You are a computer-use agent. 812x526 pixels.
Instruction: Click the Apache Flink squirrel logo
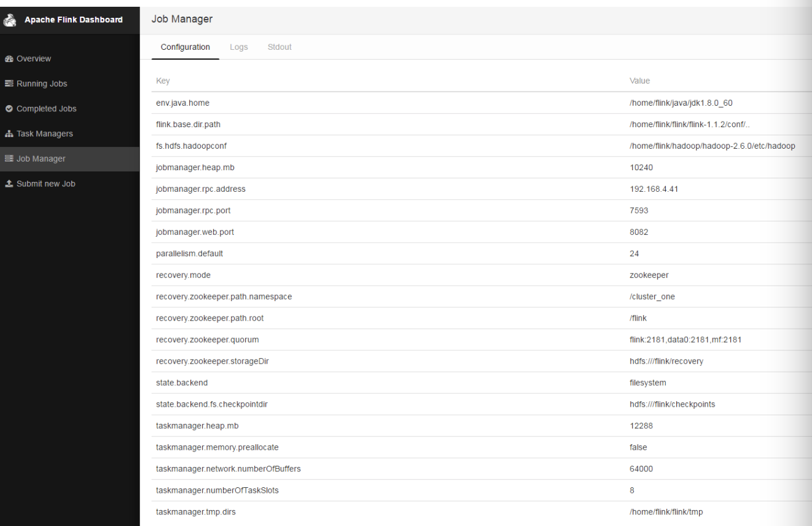(9, 20)
